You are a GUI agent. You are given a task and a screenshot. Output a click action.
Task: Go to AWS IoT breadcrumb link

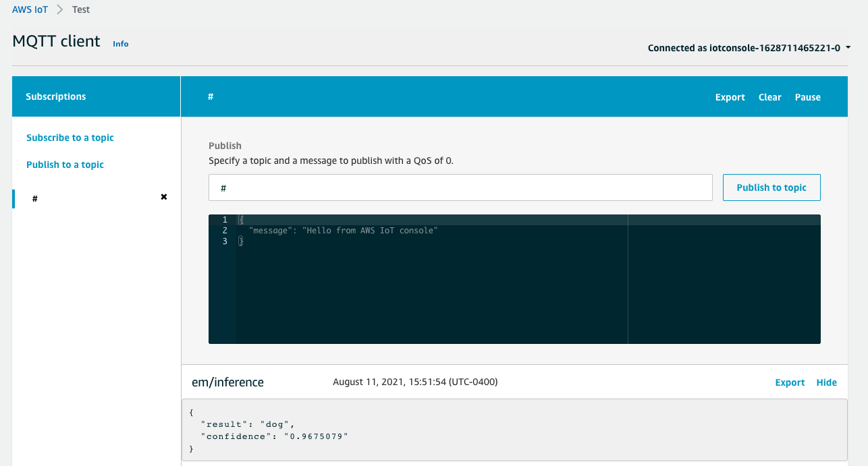click(30, 10)
